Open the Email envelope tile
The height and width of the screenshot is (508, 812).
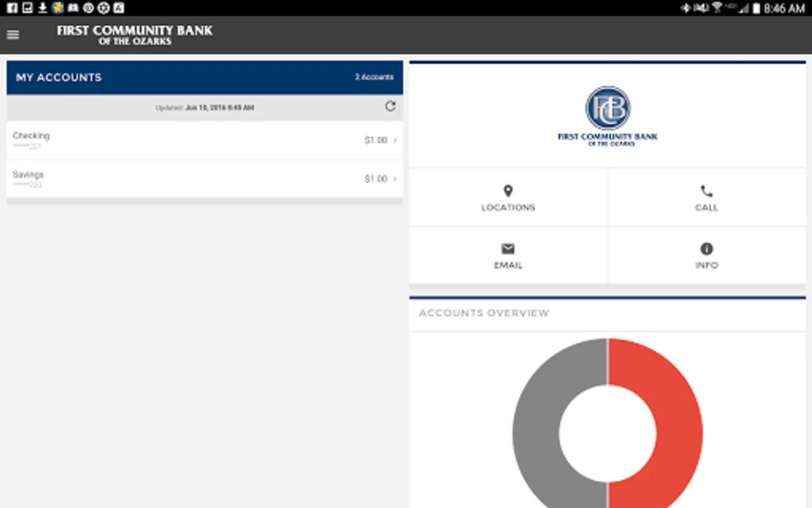[508, 255]
